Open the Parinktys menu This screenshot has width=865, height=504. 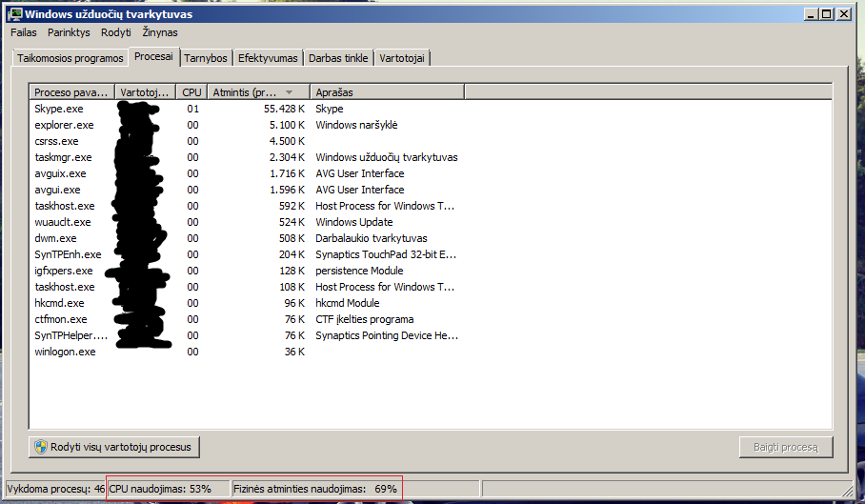point(69,32)
